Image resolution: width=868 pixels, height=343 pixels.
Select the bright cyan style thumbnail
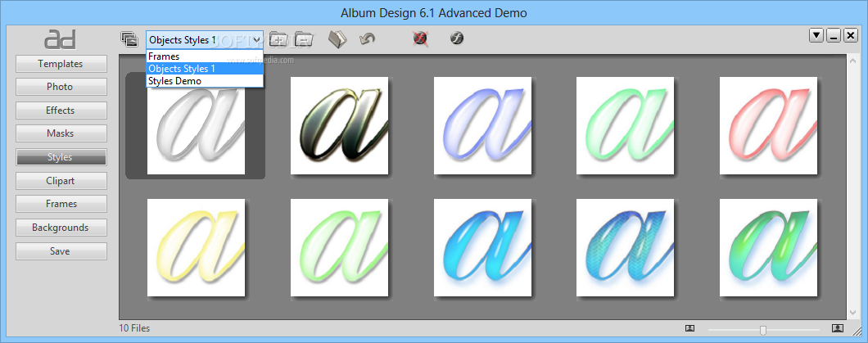(x=482, y=248)
